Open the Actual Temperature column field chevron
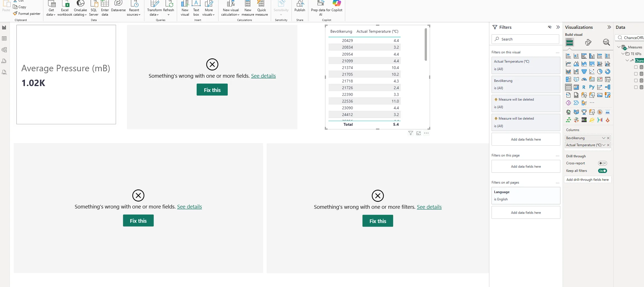This screenshot has width=644, height=287. pyautogui.click(x=603, y=145)
